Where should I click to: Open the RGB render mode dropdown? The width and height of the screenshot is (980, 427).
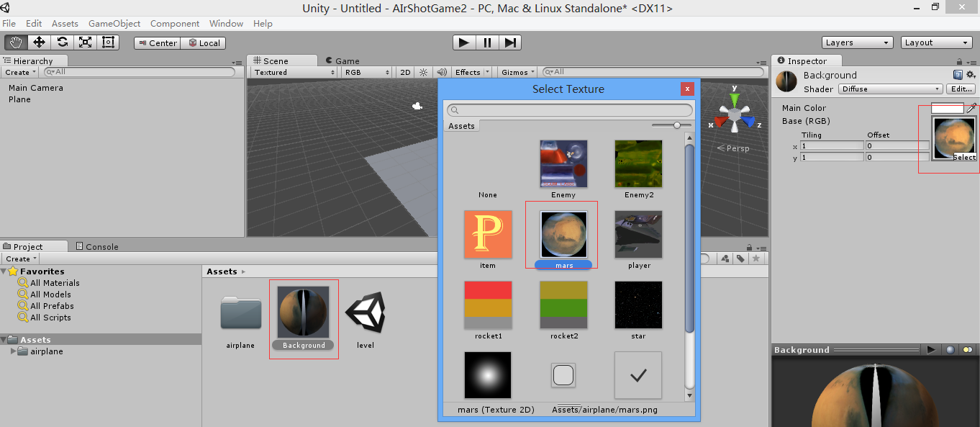(x=366, y=72)
